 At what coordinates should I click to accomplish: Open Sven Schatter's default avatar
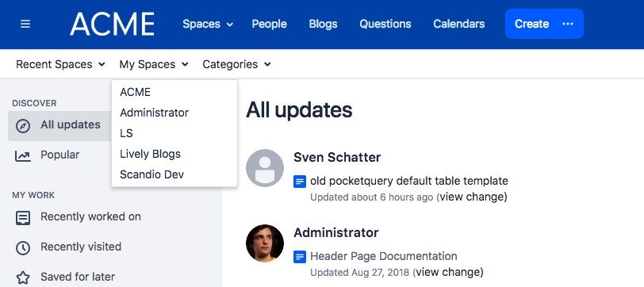click(265, 168)
